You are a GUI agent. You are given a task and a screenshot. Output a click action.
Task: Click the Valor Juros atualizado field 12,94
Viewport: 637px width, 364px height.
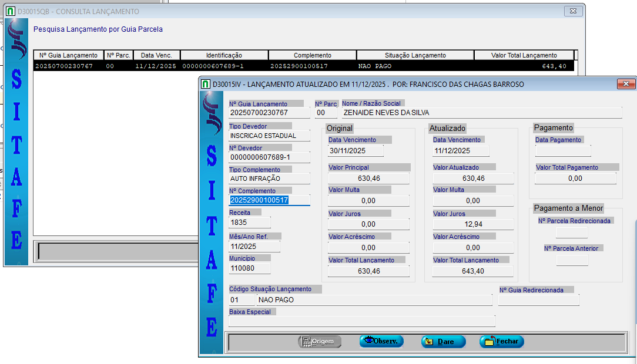[x=473, y=224]
